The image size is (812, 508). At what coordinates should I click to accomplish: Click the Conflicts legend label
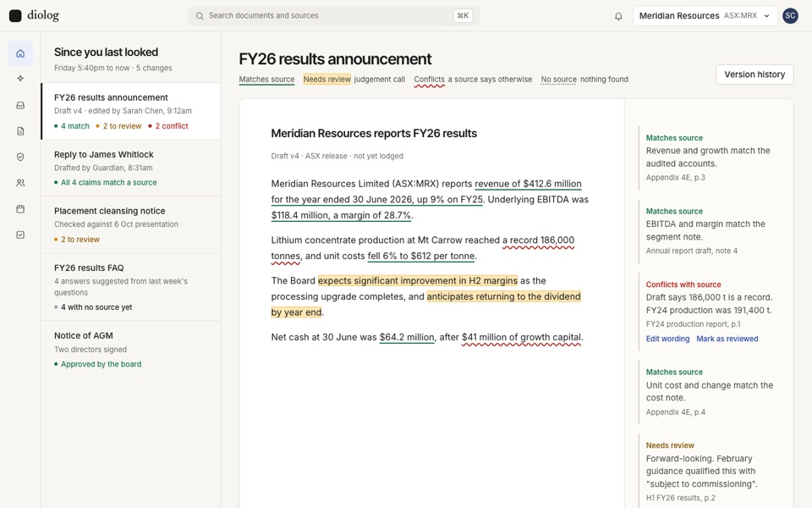[x=430, y=80]
